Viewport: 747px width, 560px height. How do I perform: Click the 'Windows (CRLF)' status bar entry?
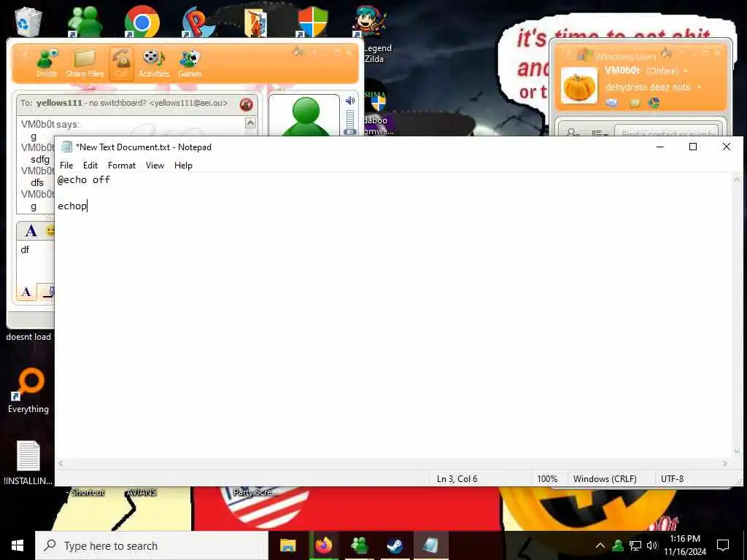tap(605, 478)
